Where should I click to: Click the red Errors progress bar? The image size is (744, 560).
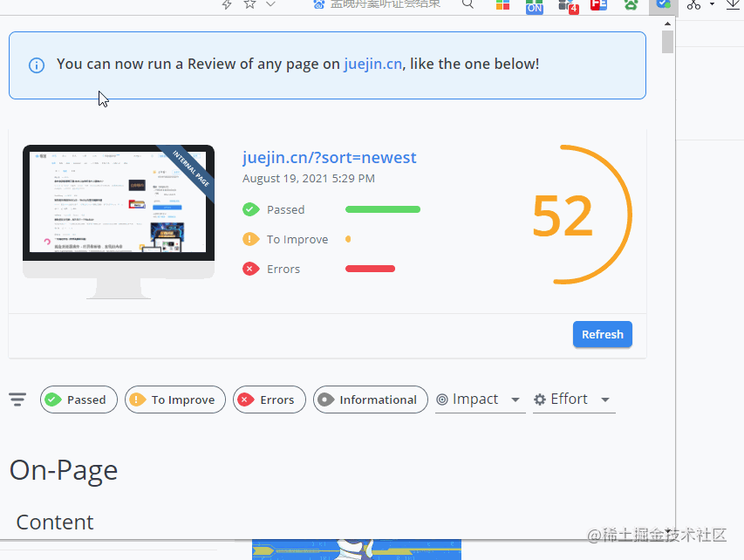[x=370, y=269]
